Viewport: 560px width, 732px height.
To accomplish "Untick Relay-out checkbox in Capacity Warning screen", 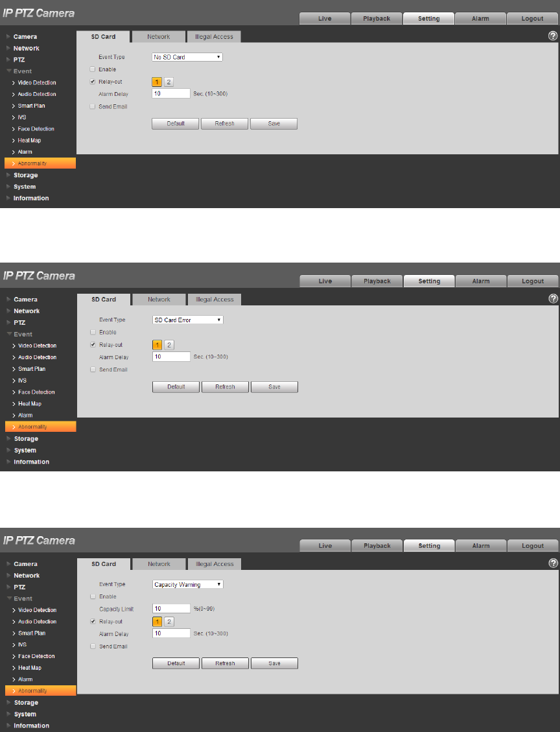I will pyautogui.click(x=93, y=621).
